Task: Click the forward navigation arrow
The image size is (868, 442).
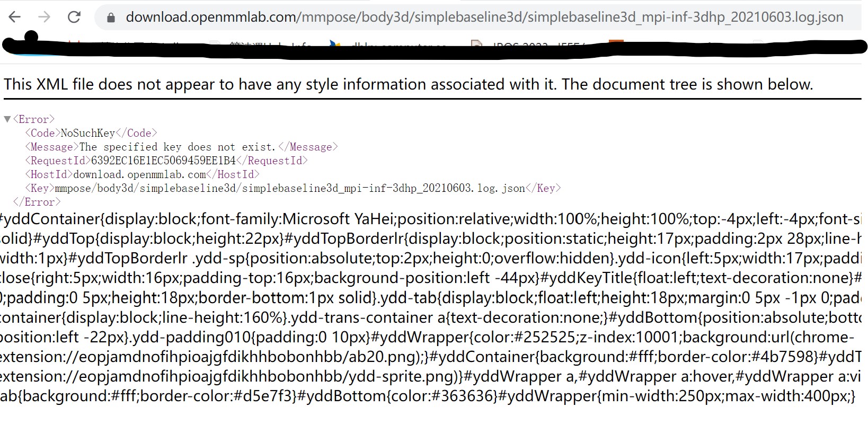Action: click(x=45, y=17)
